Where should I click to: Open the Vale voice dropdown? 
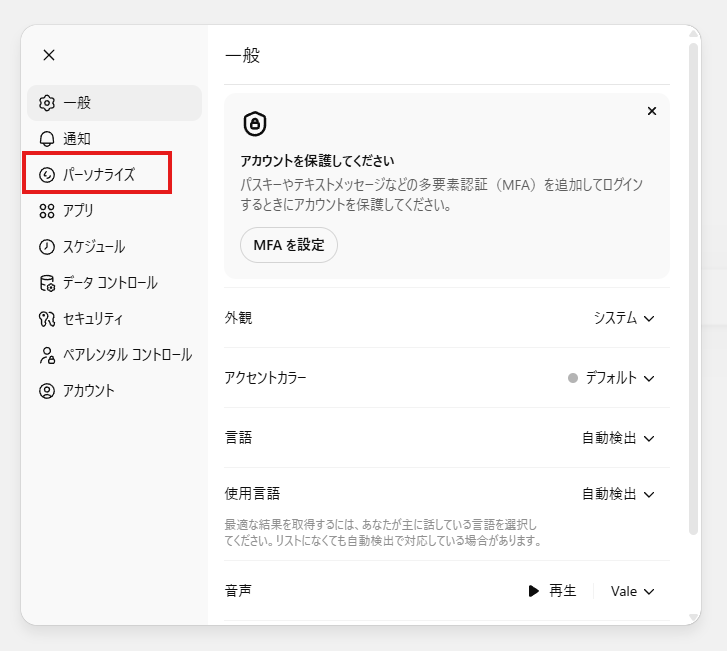632,591
